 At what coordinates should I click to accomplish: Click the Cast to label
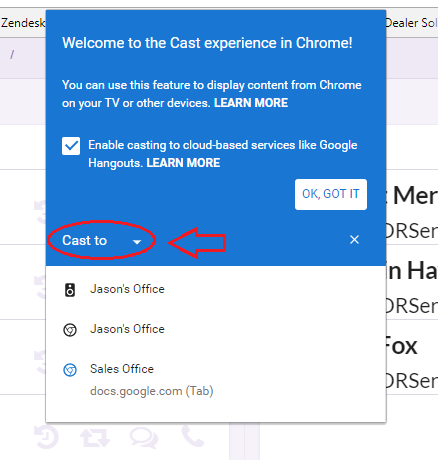[84, 240]
